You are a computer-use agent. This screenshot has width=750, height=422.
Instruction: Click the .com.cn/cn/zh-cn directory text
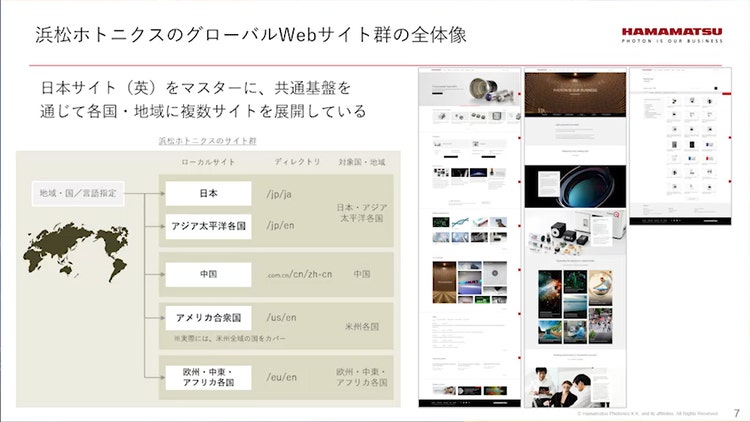tap(299, 274)
